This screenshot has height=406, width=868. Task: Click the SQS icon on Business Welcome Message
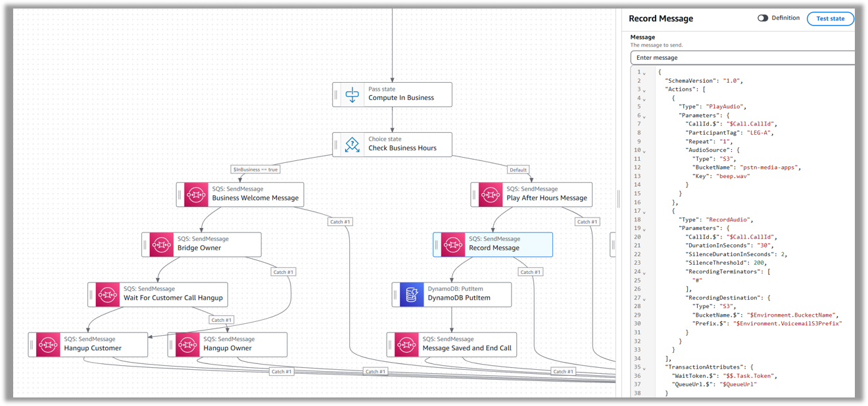pos(195,194)
